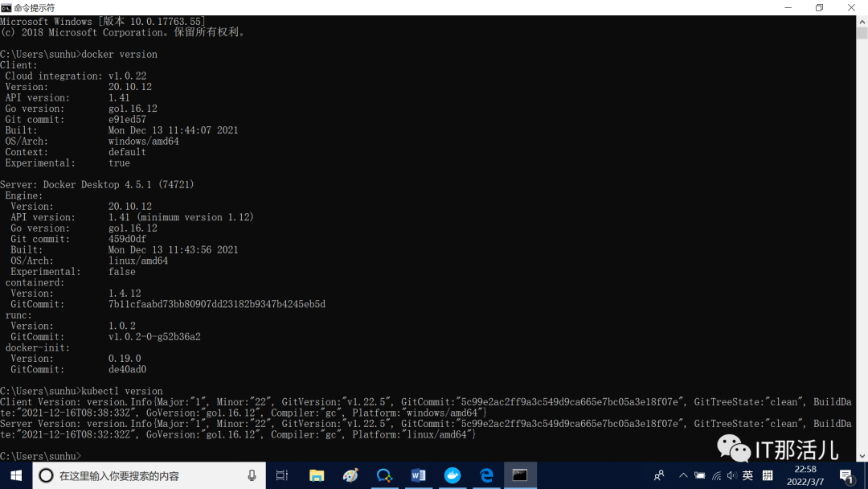
Task: Launch Microsoft Edge from the taskbar
Action: (486, 475)
